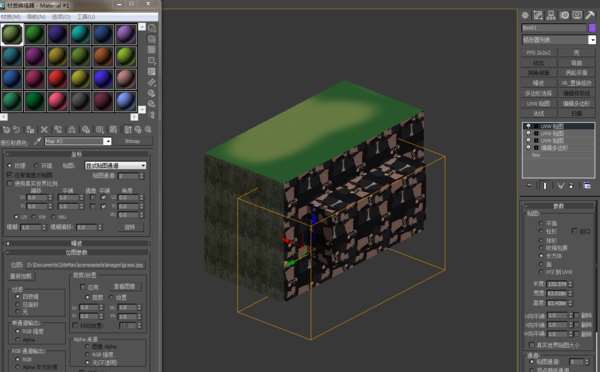The width and height of the screenshot is (600, 372).
Task: Open the Utilities hammer panel tab
Action: click(x=590, y=15)
